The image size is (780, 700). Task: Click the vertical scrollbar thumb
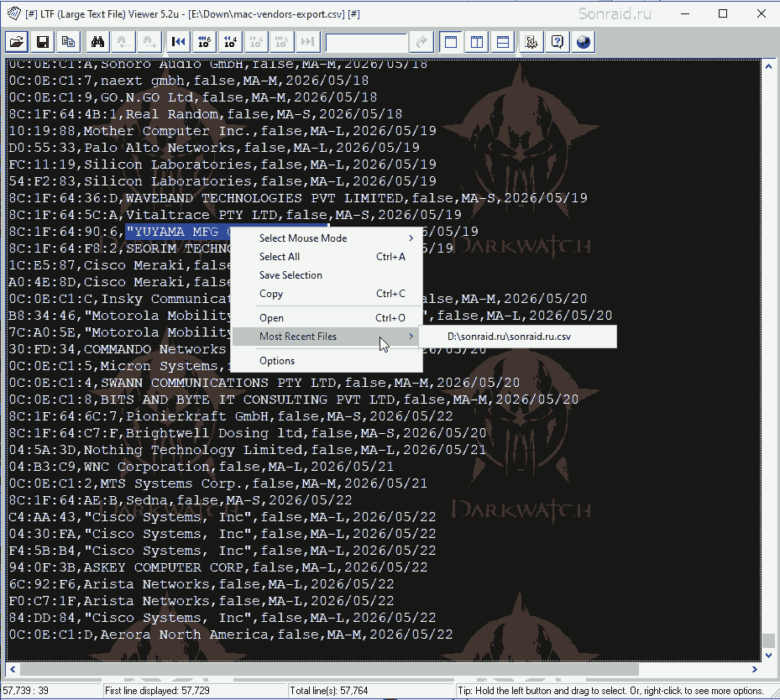[768, 640]
